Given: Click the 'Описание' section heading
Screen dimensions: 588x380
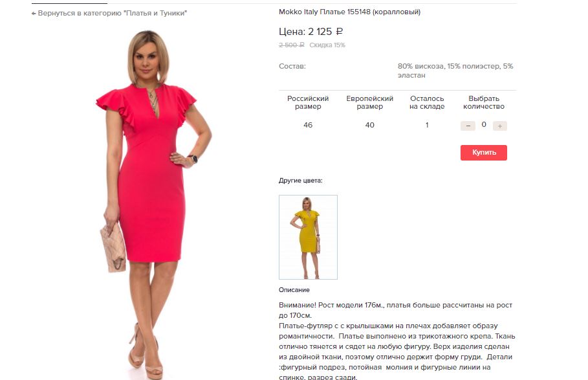Looking at the screenshot, I should point(294,290).
